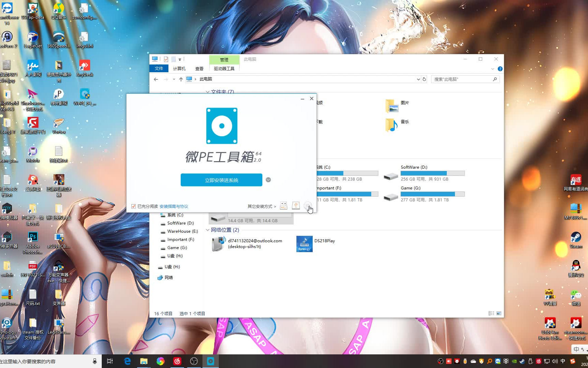The width and height of the screenshot is (588, 368).
Task: Open Steam desktop shortcut
Action: click(576, 240)
